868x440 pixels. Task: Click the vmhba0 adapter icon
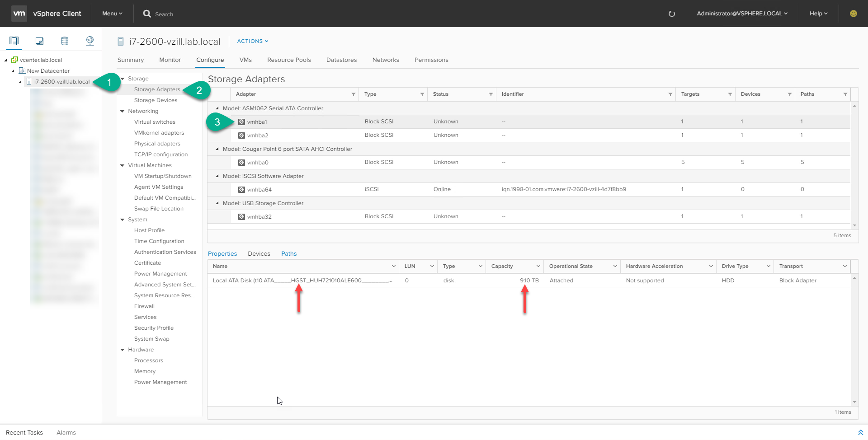tap(242, 163)
